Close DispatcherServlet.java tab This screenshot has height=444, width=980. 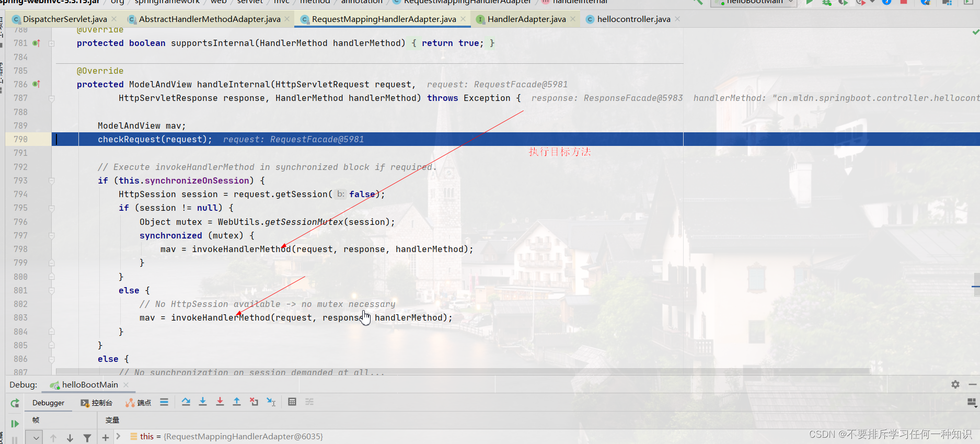coord(114,19)
